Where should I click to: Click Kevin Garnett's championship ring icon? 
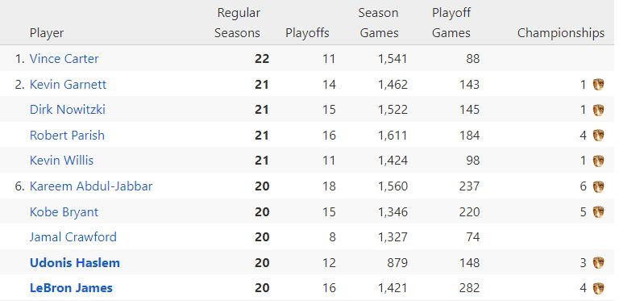pyautogui.click(x=598, y=84)
